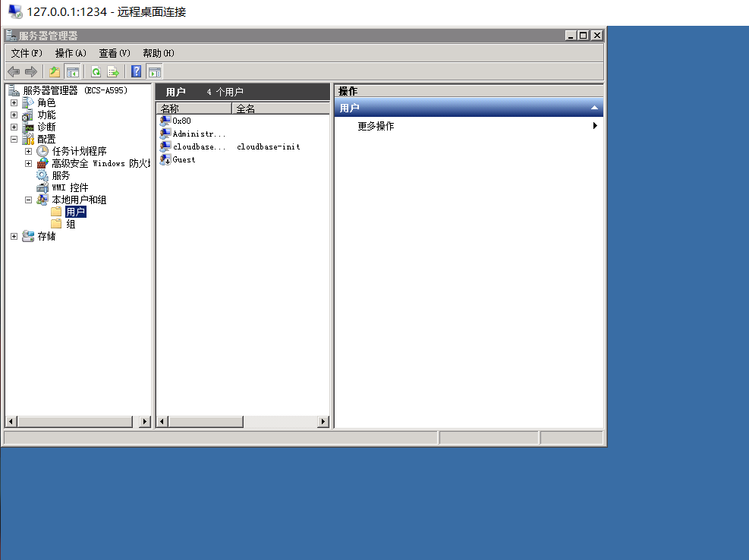Click the tree pane horizontal scrollbar thumb

[x=75, y=421]
